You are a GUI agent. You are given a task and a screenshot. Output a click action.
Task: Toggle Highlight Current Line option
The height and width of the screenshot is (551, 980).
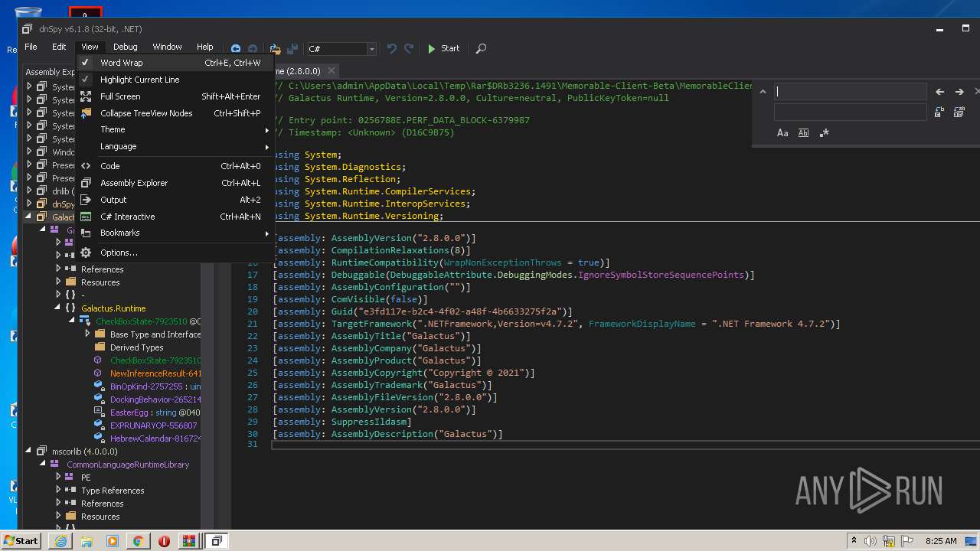pos(175,80)
